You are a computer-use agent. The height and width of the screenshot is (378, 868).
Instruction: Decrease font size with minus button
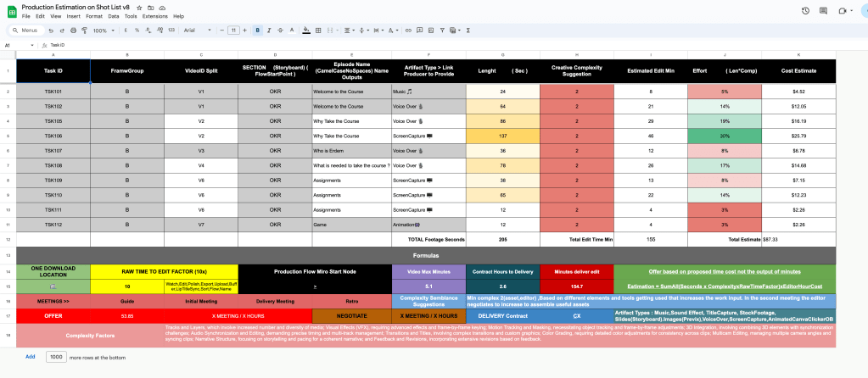point(222,31)
